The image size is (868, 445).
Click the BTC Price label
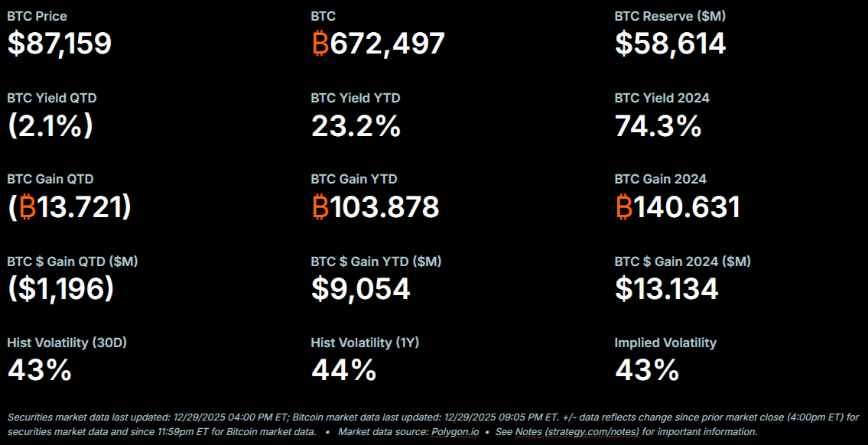[x=37, y=16]
